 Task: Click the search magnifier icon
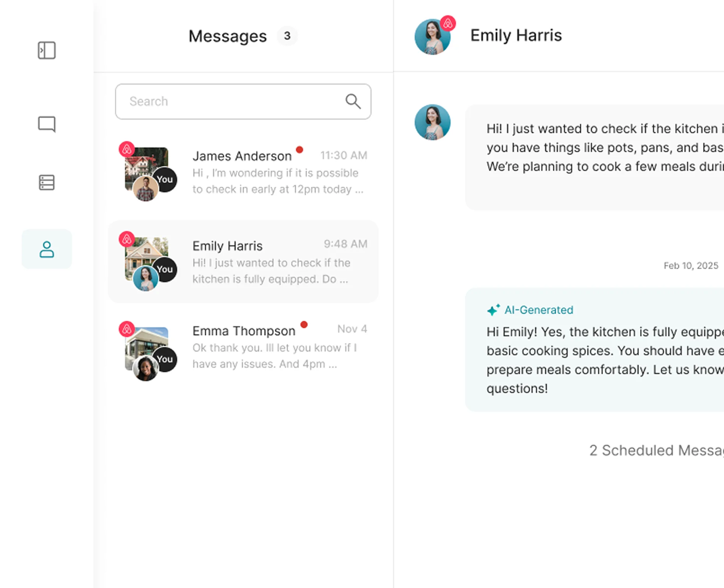tap(353, 101)
